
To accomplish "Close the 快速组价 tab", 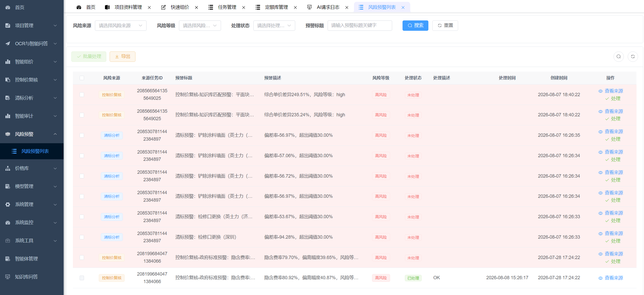I will [196, 7].
